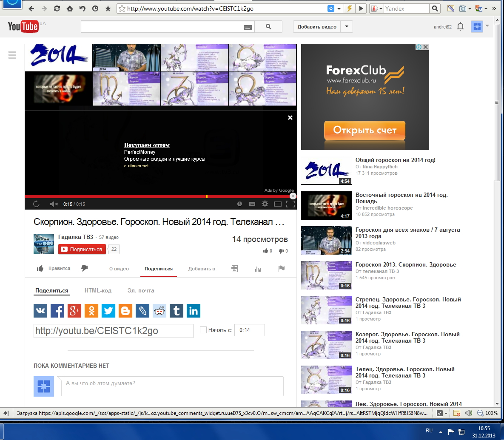Click 'Добавить видео' upload button
Screen dimensions: 504x440
(317, 27)
